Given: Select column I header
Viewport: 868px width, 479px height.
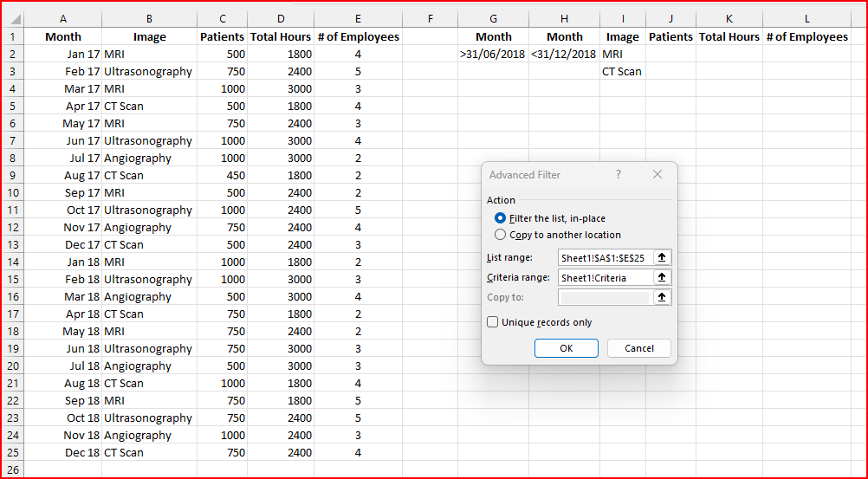Looking at the screenshot, I should coord(623,19).
